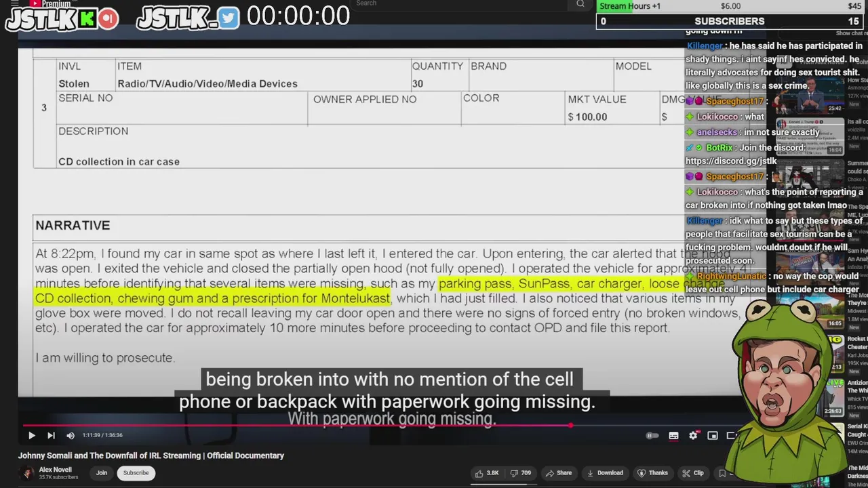The width and height of the screenshot is (868, 488).
Task: Play the paused documentary video
Action: tap(31, 435)
